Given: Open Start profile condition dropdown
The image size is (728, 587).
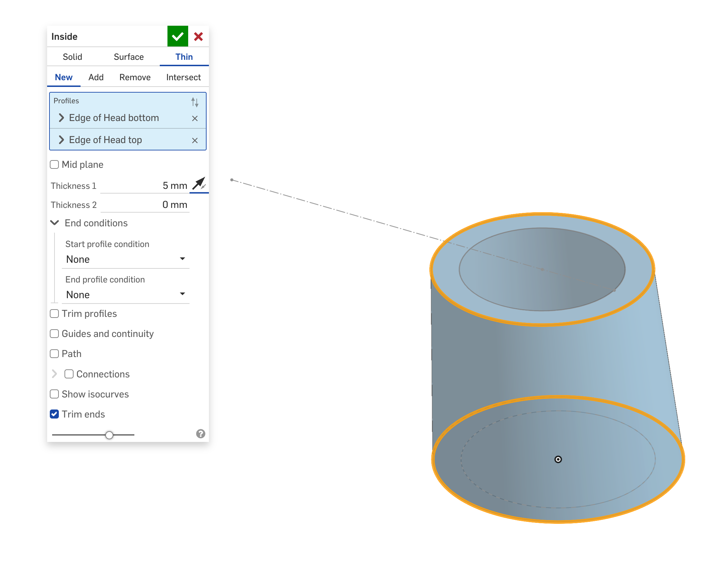Looking at the screenshot, I should 125,259.
